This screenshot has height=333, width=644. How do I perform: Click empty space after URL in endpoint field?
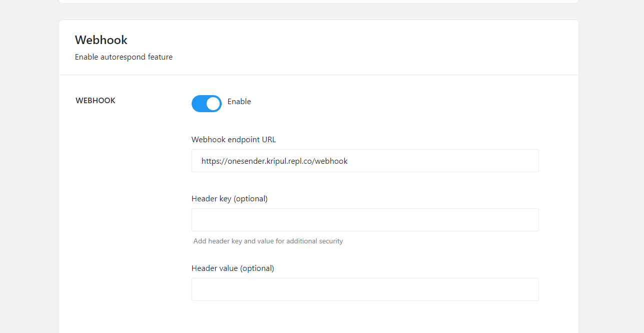coord(450,161)
